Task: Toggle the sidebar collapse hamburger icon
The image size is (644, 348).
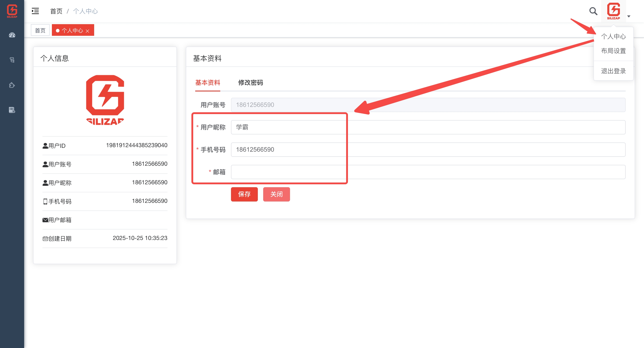Action: (x=35, y=11)
